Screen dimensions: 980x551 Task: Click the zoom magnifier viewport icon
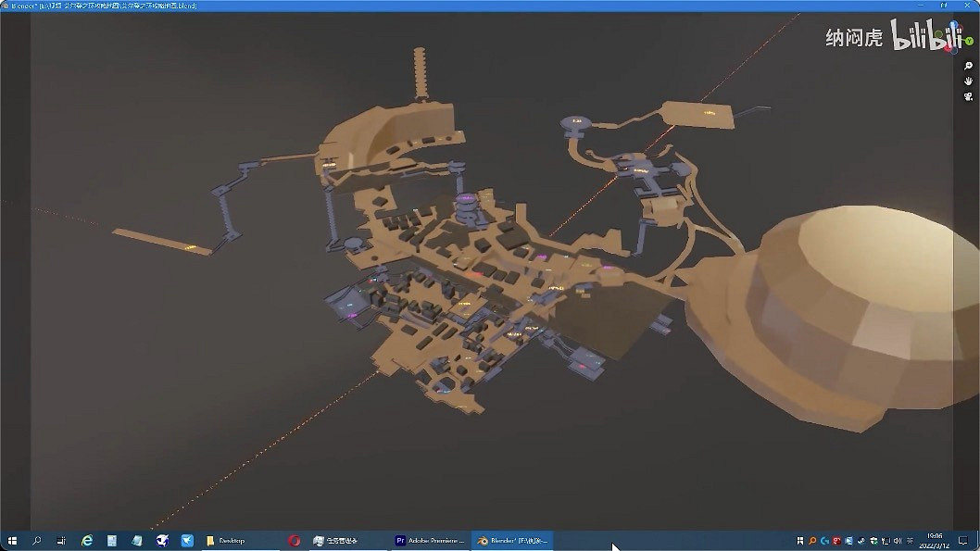pos(968,67)
